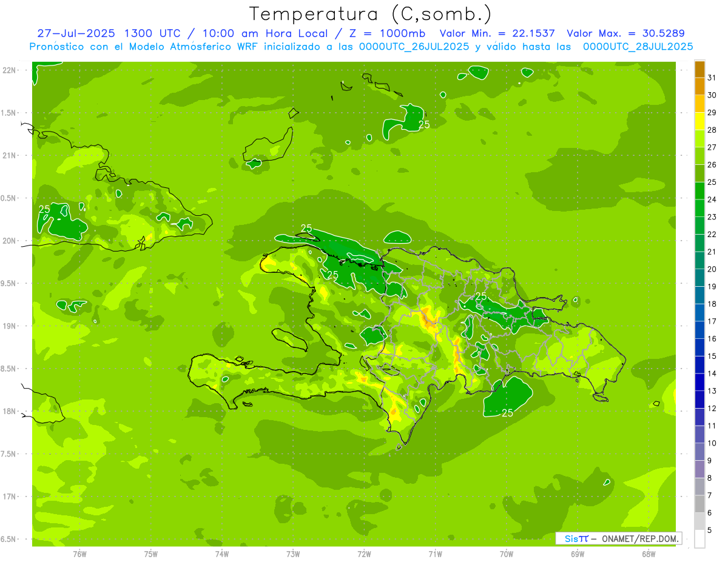
Task: Click the '0000UTC_26JUL2025' initialization time
Action: tap(414, 47)
